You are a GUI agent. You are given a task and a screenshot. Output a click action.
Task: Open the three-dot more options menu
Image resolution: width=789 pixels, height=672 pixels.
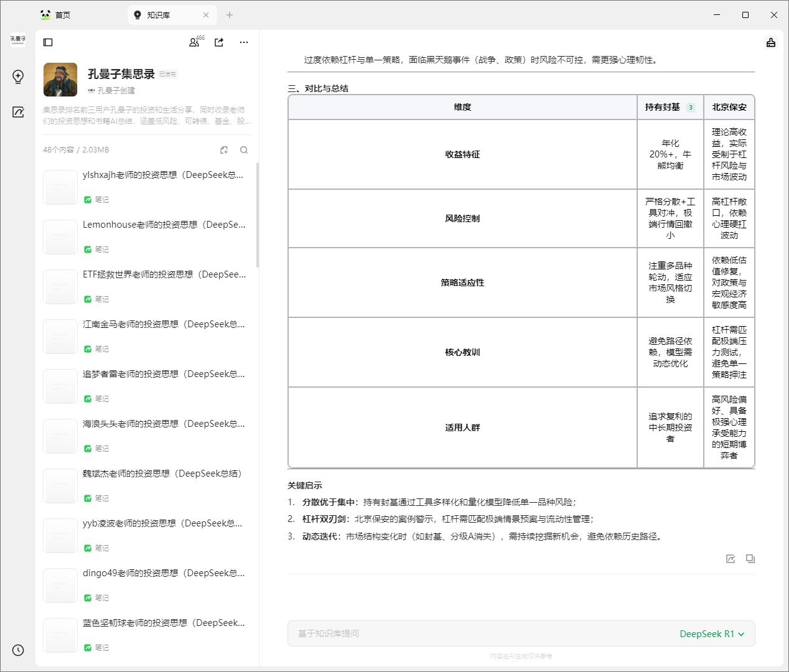[244, 42]
